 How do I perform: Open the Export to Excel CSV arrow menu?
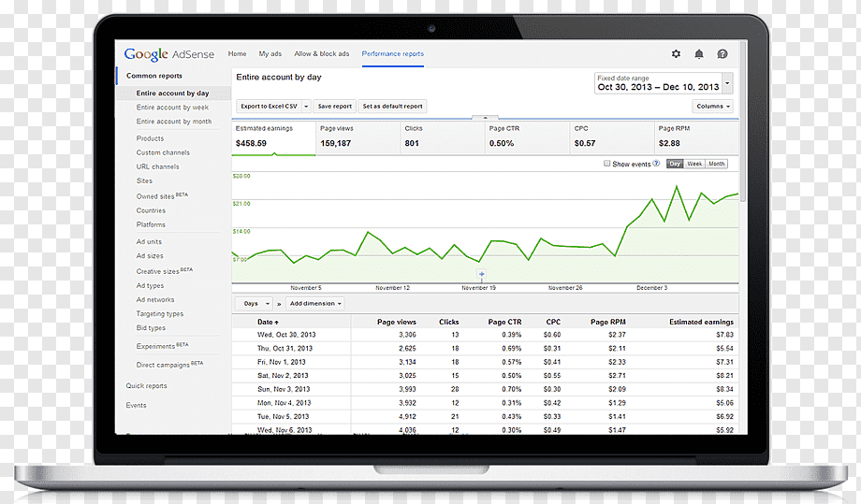[306, 107]
